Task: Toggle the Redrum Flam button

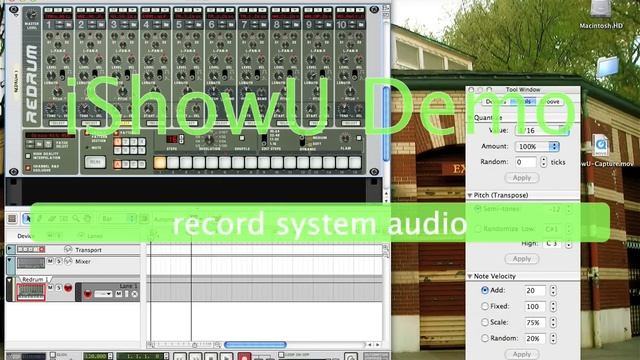Action: click(x=359, y=138)
